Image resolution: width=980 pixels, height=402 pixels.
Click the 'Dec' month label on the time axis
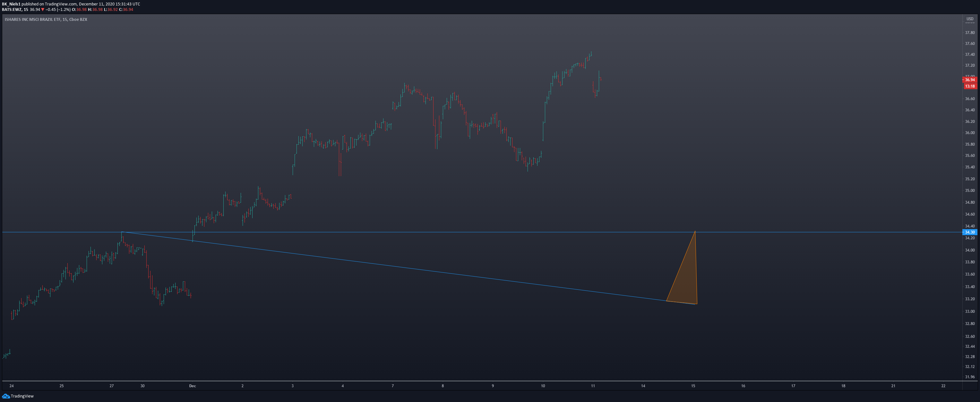point(193,386)
